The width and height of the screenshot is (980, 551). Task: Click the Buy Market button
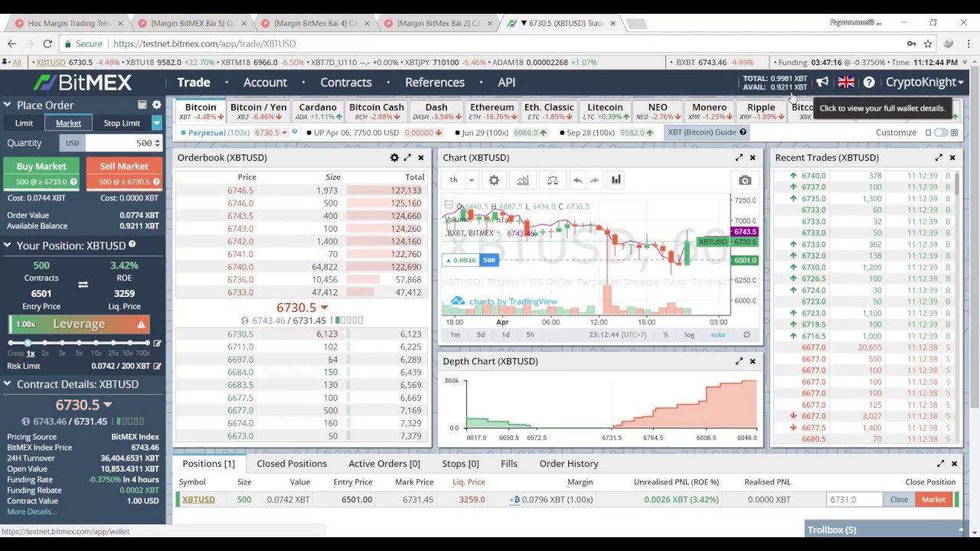click(x=41, y=173)
